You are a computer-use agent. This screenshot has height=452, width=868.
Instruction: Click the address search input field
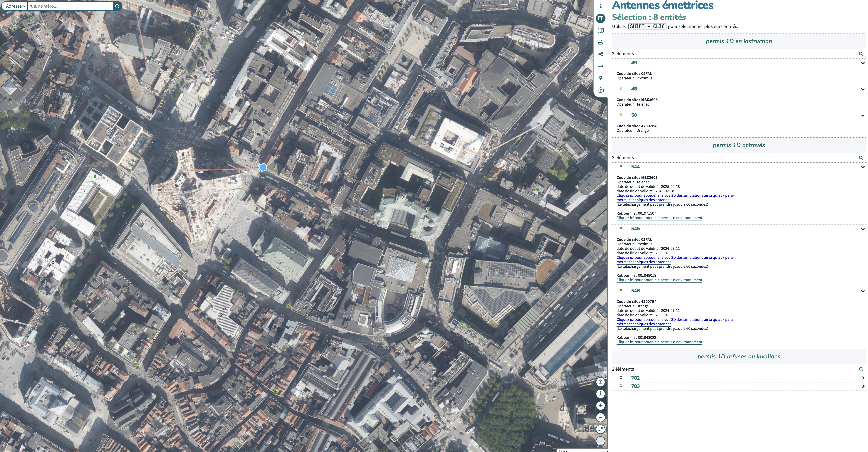tap(70, 6)
